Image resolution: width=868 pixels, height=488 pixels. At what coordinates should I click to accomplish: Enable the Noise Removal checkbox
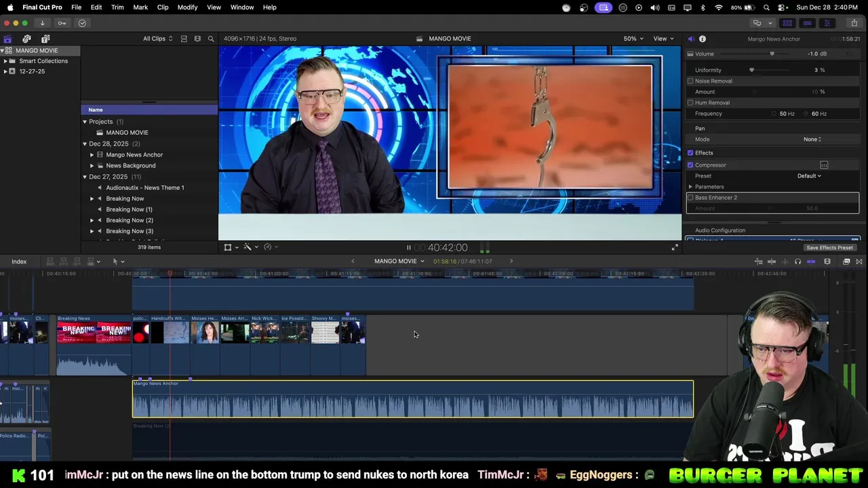[x=690, y=81]
